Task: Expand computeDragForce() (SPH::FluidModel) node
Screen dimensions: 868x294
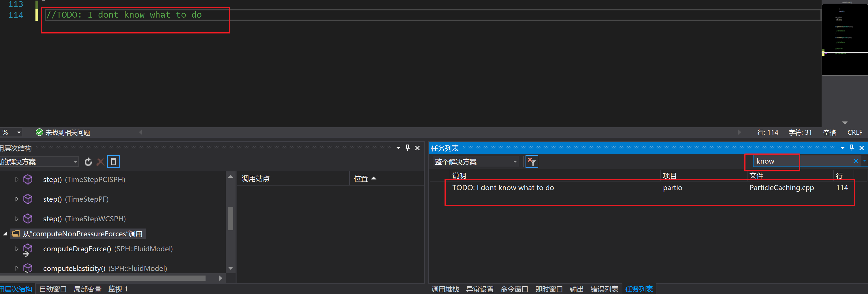Action: tap(16, 249)
